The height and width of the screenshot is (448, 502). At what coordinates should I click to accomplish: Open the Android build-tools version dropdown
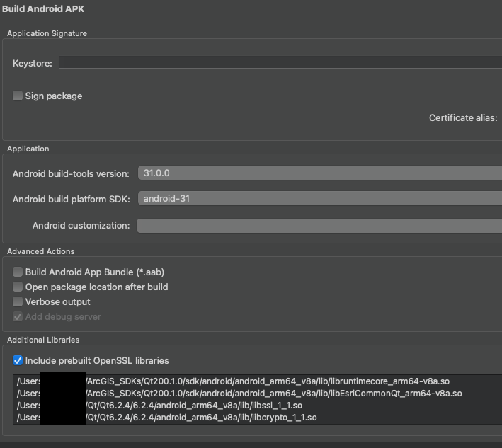tap(319, 173)
